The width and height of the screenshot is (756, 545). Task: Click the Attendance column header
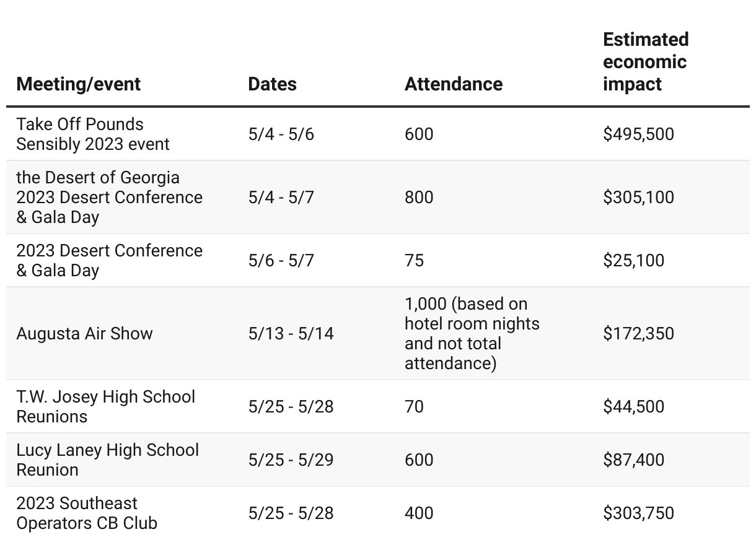point(454,84)
